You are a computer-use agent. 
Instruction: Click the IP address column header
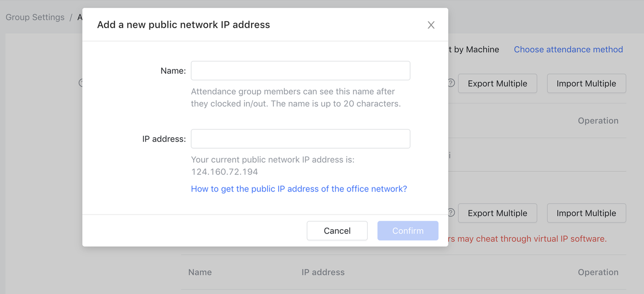click(323, 272)
